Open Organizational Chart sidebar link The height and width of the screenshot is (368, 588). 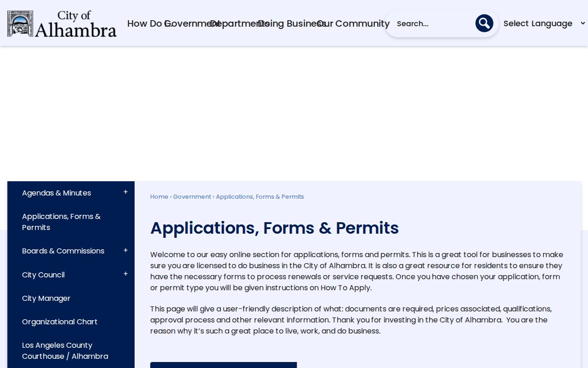point(60,322)
